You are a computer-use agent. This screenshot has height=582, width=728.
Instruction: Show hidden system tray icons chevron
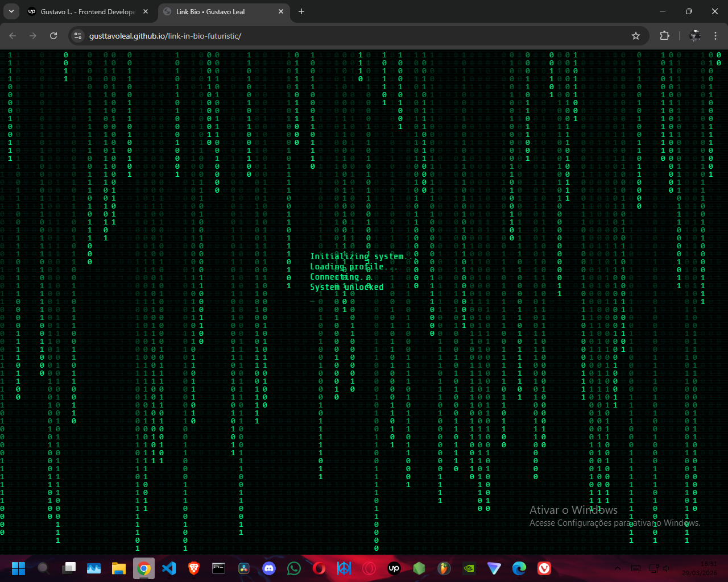pyautogui.click(x=618, y=568)
